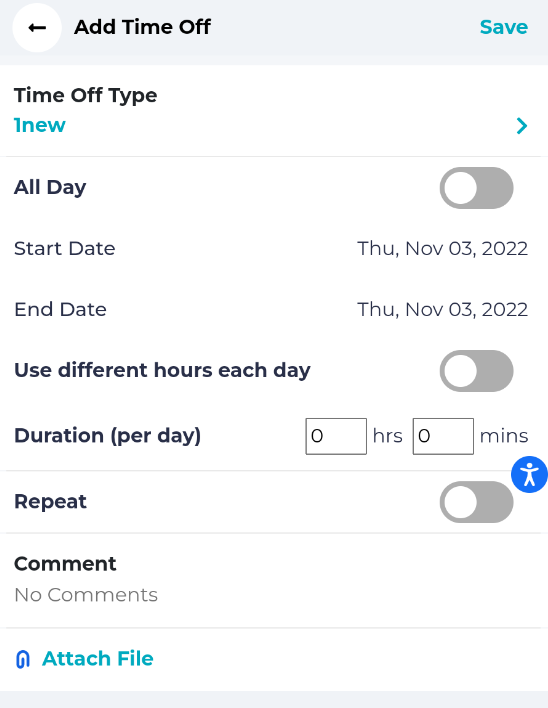Toggle the All Day switch
This screenshot has width=548, height=708.
coord(476,188)
